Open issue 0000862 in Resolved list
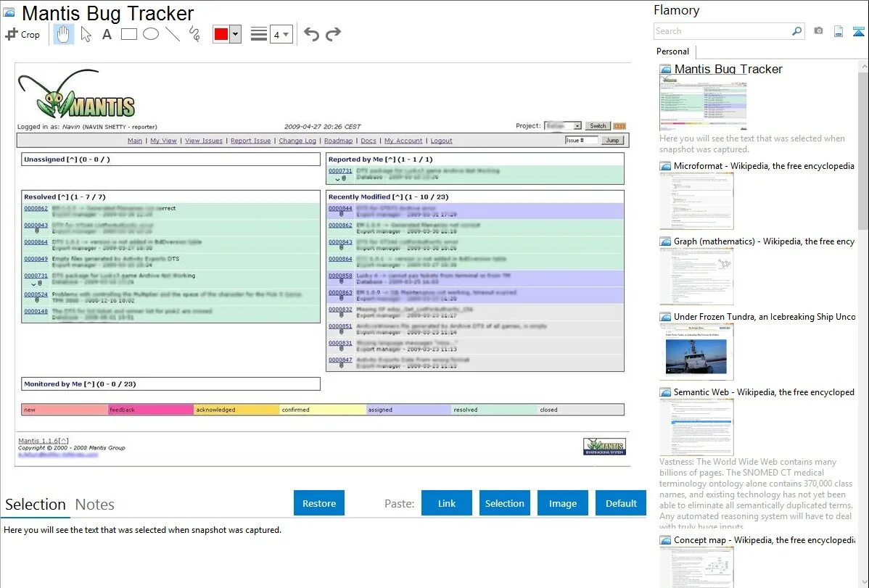The height and width of the screenshot is (588, 869). click(x=36, y=208)
